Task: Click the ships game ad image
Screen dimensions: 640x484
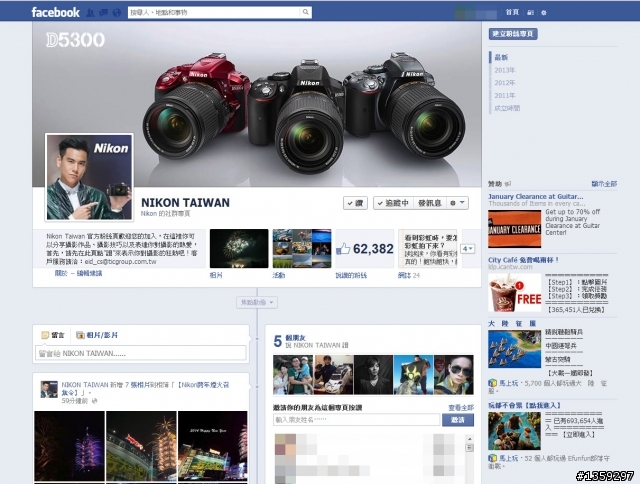Action: point(515,349)
